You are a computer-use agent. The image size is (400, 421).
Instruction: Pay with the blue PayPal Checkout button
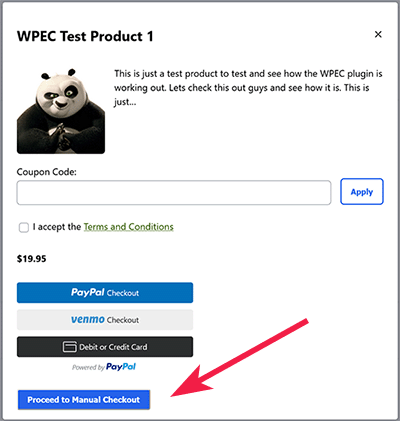coord(105,293)
